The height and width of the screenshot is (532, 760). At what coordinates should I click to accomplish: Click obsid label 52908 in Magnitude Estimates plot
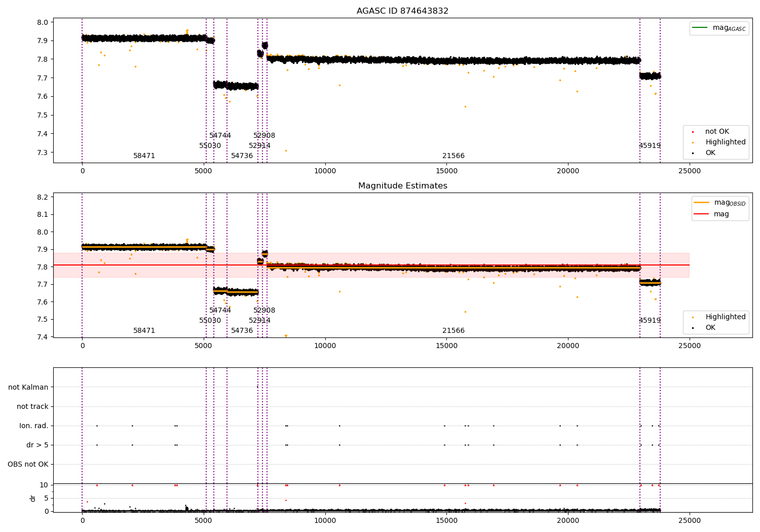pos(264,310)
